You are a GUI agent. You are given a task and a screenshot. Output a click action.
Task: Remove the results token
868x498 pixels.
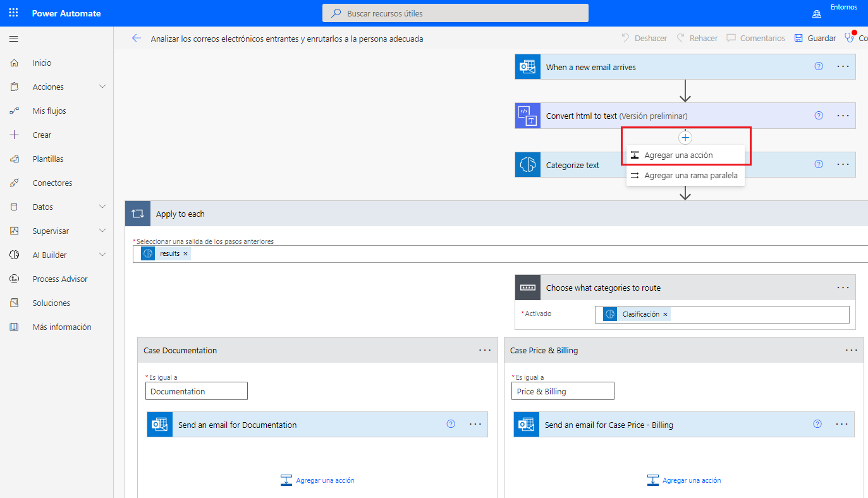pos(185,253)
